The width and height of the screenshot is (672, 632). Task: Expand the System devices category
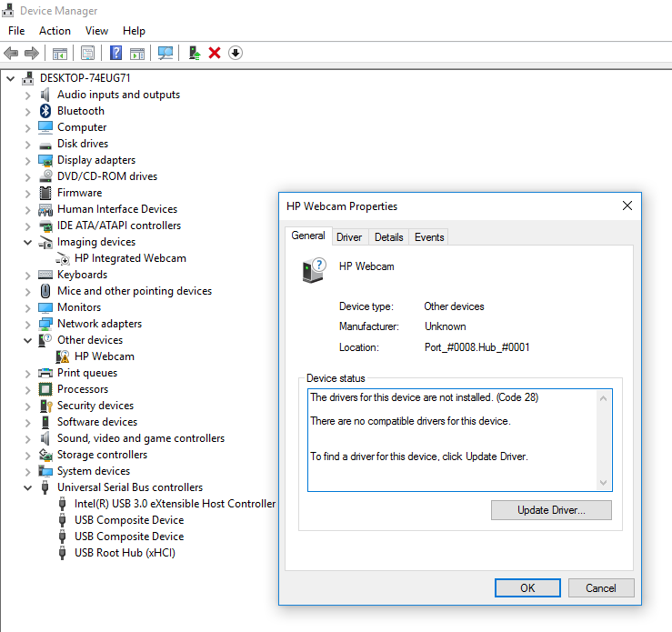(28, 472)
